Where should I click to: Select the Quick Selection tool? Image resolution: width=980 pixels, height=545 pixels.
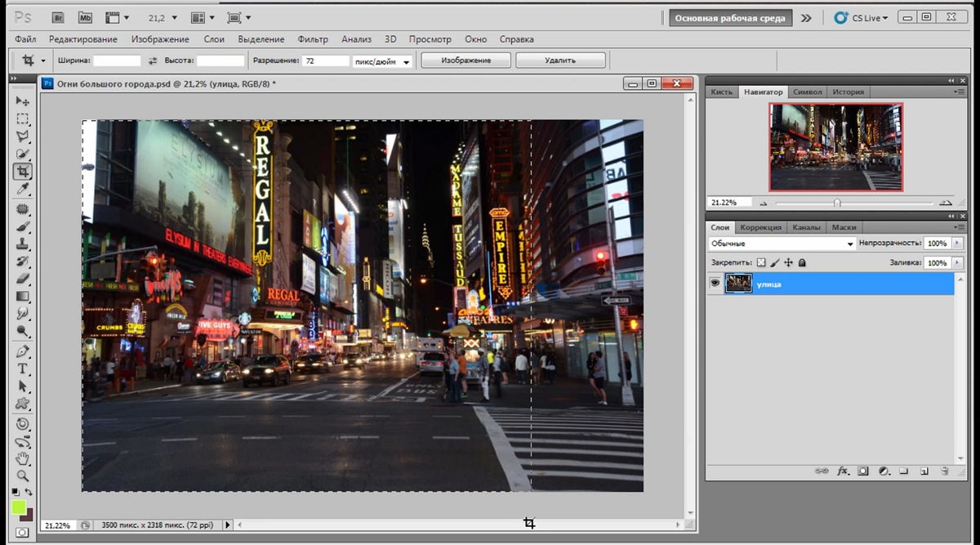click(x=23, y=153)
